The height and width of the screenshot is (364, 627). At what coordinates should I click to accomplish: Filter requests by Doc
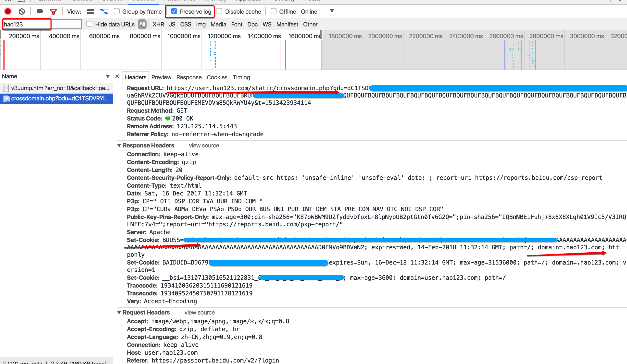tap(252, 24)
